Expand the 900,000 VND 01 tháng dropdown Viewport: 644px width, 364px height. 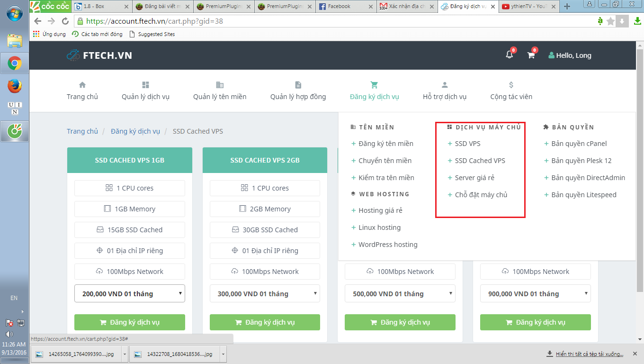(x=536, y=293)
